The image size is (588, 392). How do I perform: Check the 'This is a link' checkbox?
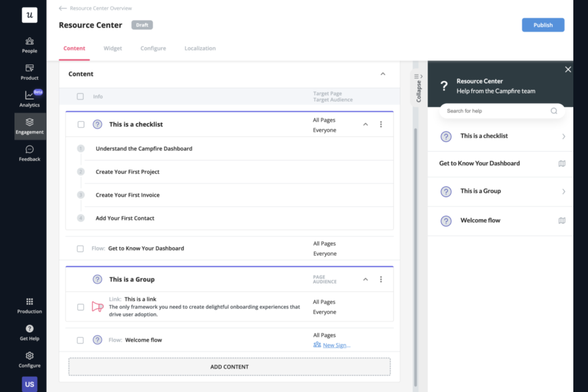(x=81, y=307)
